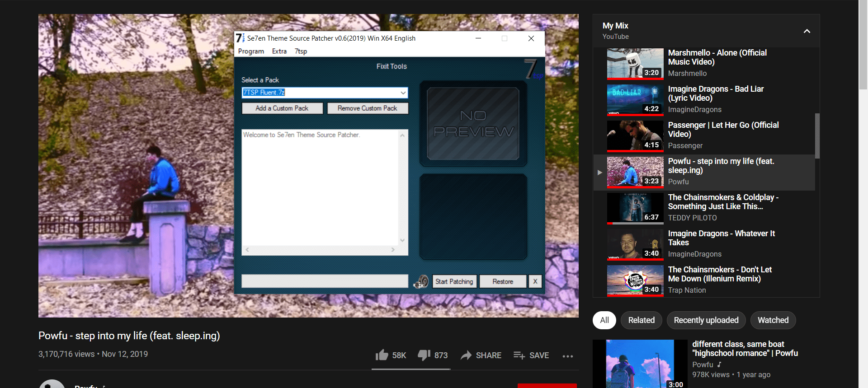Click the Share arrow icon

(466, 355)
